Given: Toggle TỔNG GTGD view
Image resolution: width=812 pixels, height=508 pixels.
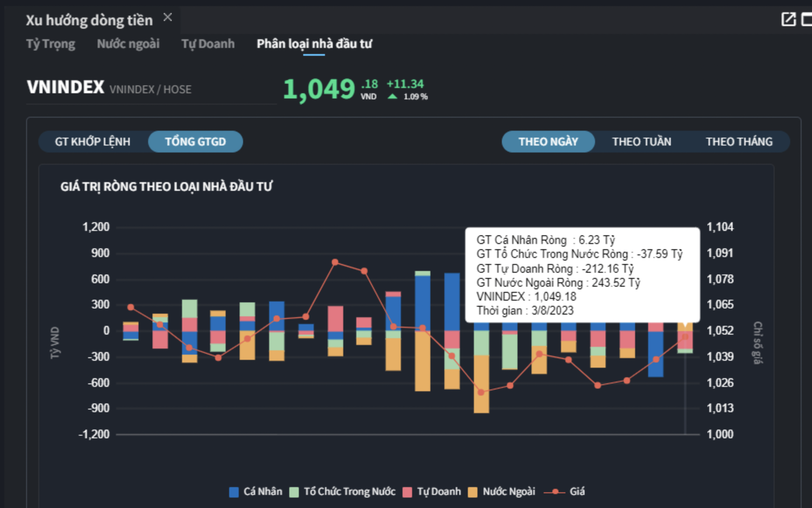Looking at the screenshot, I should (x=195, y=142).
